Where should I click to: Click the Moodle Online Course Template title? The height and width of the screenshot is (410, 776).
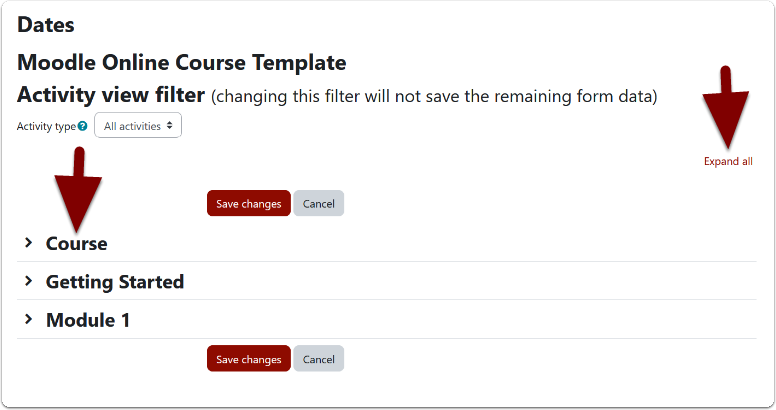coord(182,62)
